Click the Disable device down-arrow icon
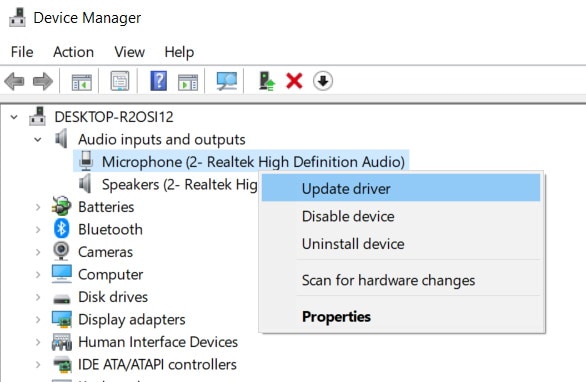The height and width of the screenshot is (382, 586). [x=323, y=81]
